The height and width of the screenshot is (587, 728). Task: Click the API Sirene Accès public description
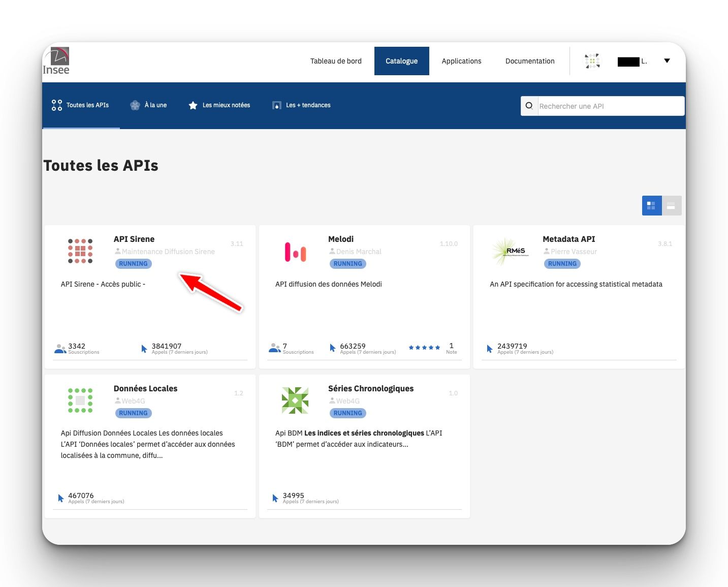(x=103, y=284)
